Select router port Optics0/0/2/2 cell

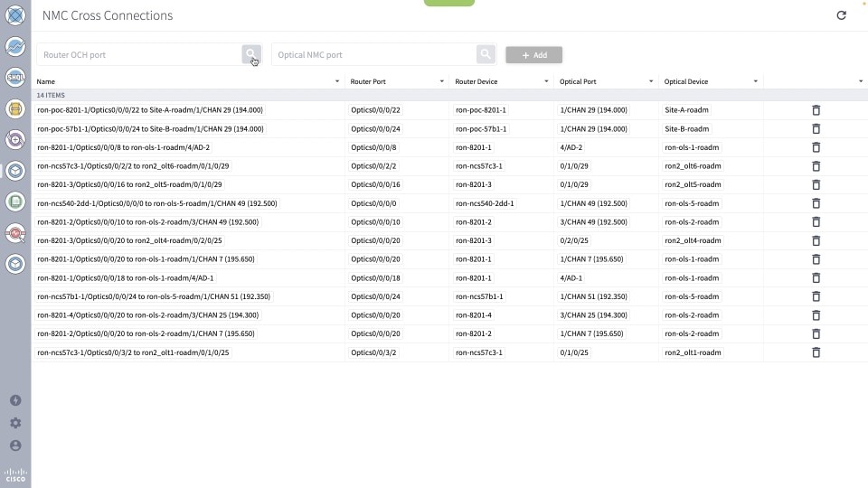373,166
